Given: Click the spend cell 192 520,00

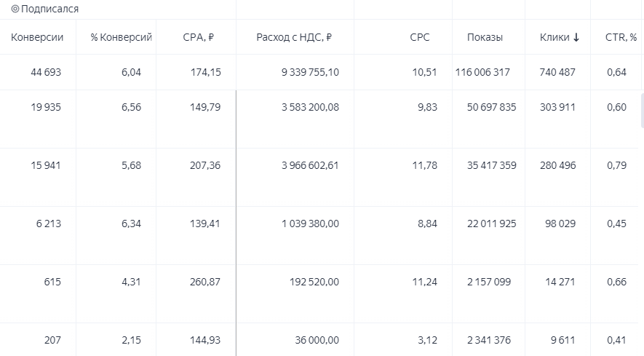Looking at the screenshot, I should pyautogui.click(x=314, y=282).
